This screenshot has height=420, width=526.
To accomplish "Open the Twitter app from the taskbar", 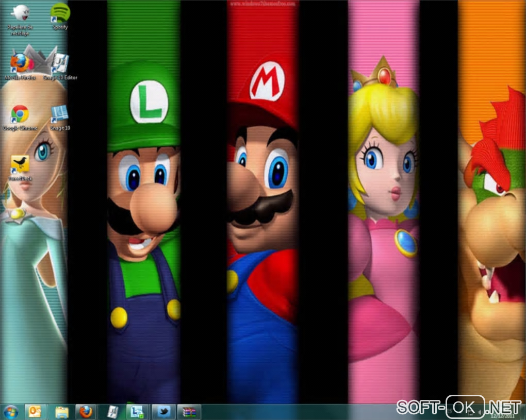I will (x=163, y=412).
